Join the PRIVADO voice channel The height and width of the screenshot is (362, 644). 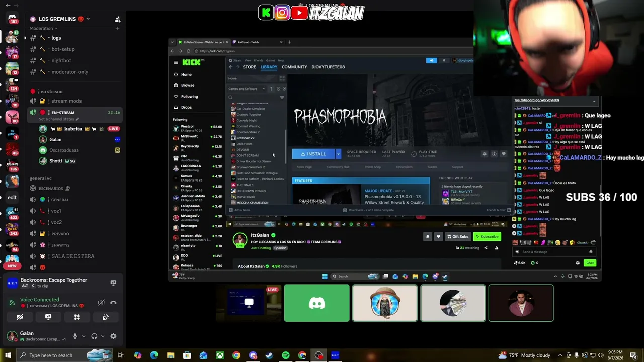pyautogui.click(x=74, y=234)
